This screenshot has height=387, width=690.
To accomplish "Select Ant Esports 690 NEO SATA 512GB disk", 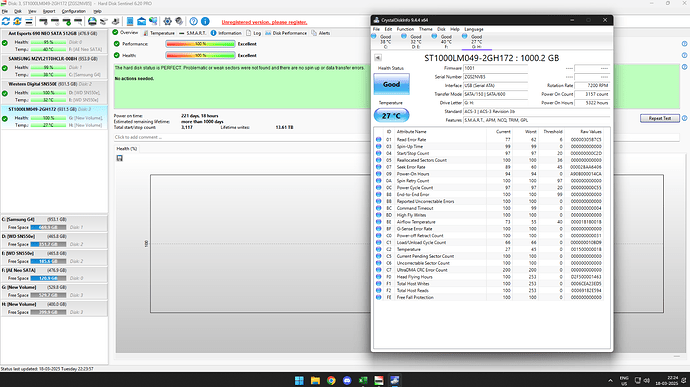I will pos(54,41).
